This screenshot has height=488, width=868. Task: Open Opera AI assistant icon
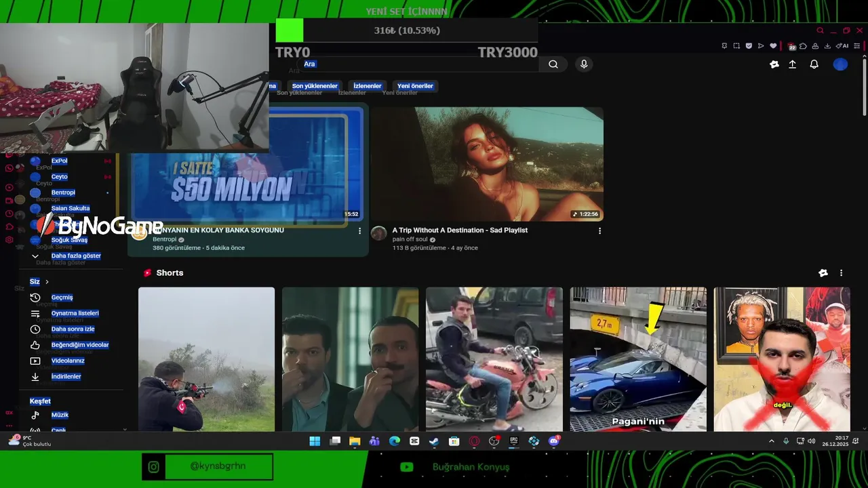[x=842, y=46]
